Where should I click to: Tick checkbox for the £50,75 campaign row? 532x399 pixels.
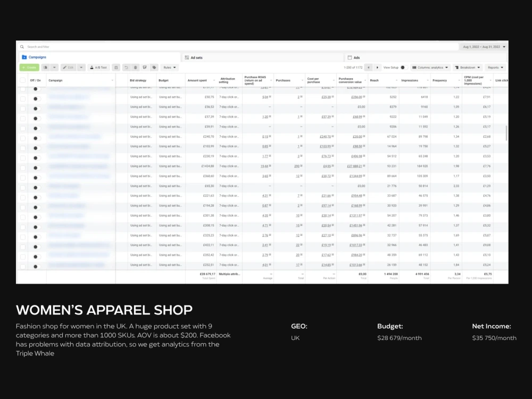coord(23,99)
